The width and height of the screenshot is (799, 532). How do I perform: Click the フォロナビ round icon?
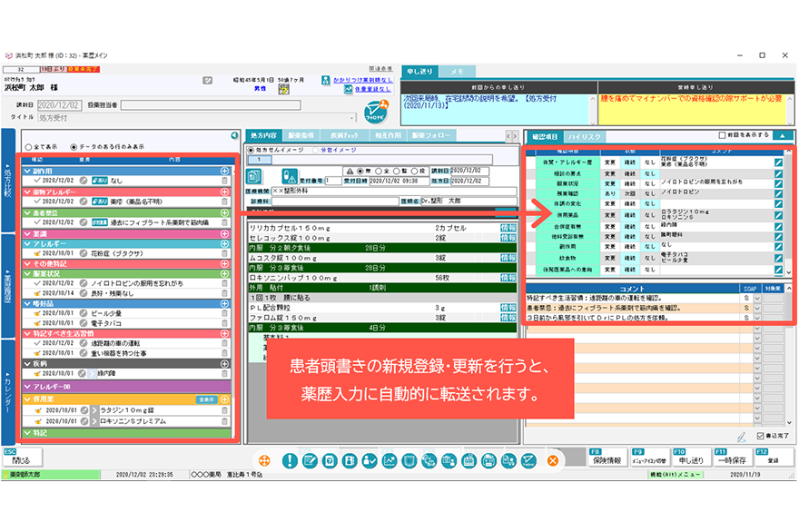(x=373, y=116)
